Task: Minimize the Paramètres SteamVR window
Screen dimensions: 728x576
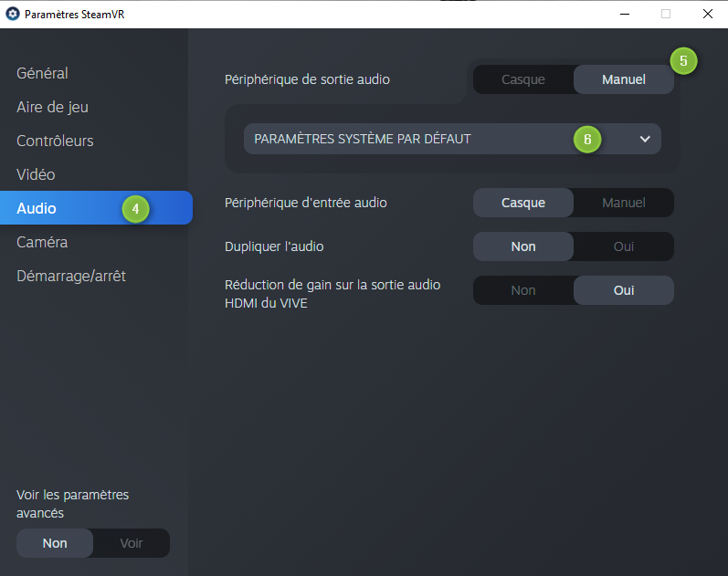Action: coord(625,14)
